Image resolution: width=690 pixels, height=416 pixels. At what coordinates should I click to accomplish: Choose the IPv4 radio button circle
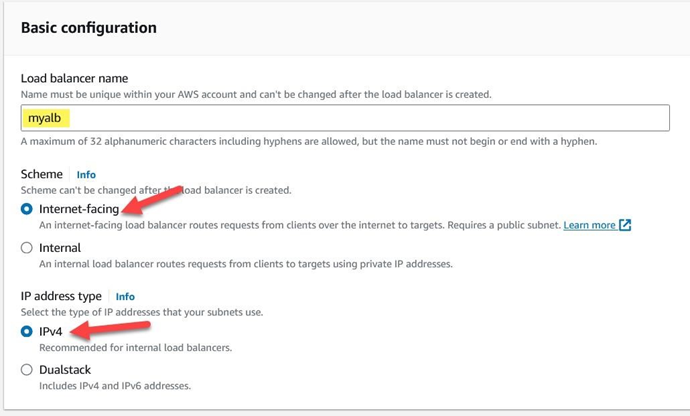[27, 332]
